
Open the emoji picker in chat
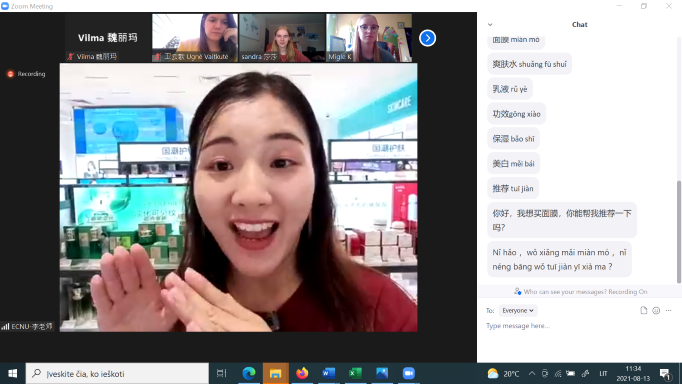pyautogui.click(x=656, y=311)
